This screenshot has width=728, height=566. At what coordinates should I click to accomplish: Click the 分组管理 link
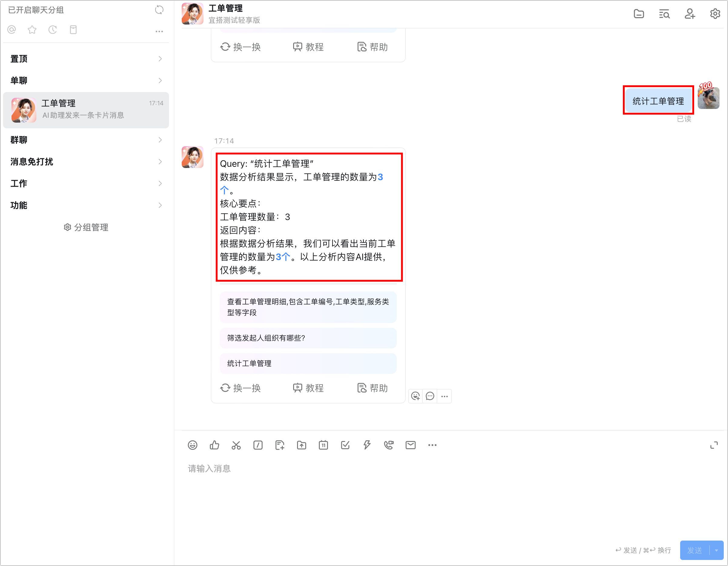(x=86, y=228)
